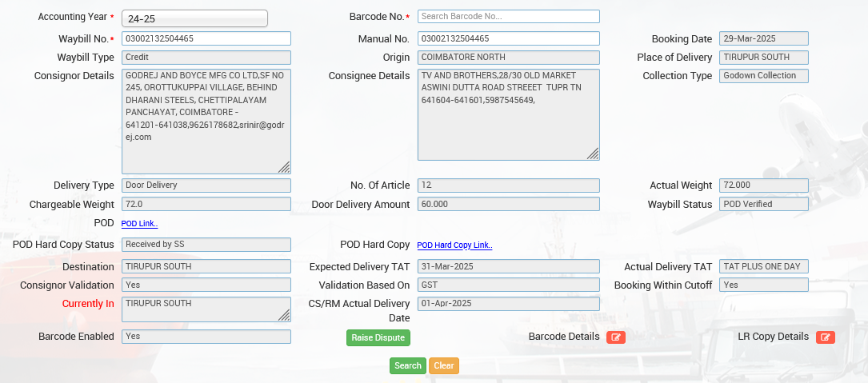The image size is (868, 383).
Task: Click into the Manual No. input
Action: [508, 38]
